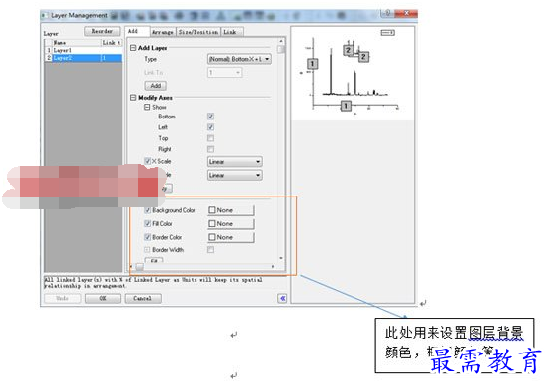This screenshot has width=550, height=392.
Task: Select Layer1 row in layer list
Action: pyautogui.click(x=84, y=50)
